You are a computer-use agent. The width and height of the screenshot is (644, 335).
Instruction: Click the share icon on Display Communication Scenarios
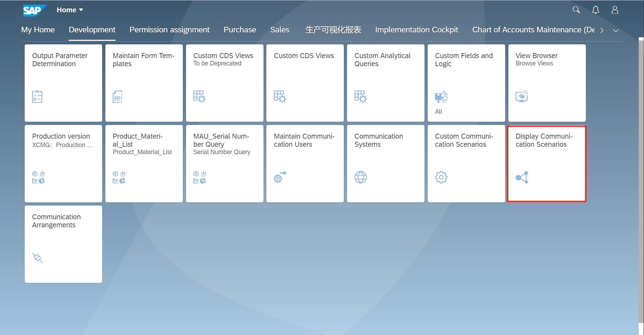(x=522, y=177)
